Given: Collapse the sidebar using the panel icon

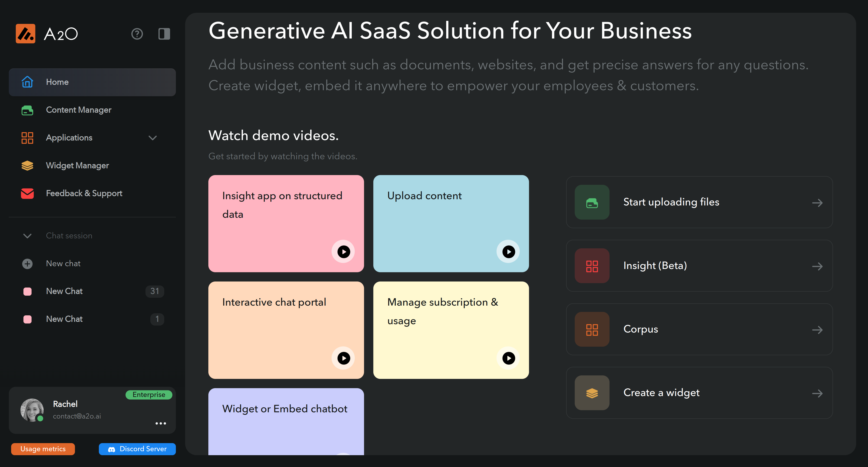Looking at the screenshot, I should (164, 34).
